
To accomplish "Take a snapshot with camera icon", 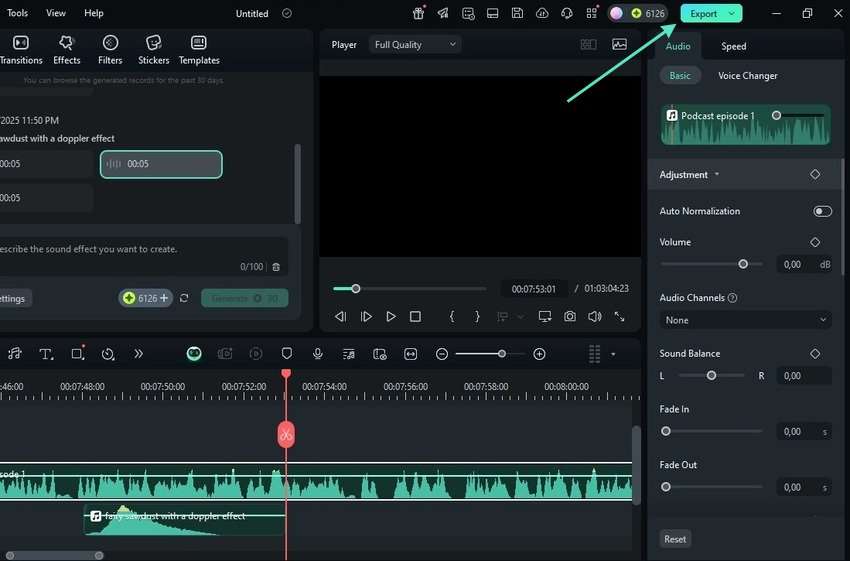I will pos(570,317).
